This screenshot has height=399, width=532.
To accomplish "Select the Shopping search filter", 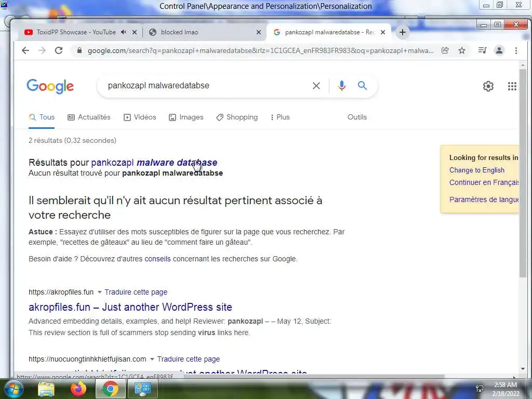I will click(237, 117).
